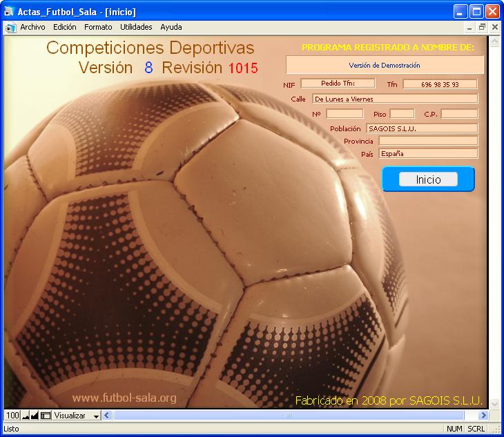Click the NIF field showing Pedido Tfn:
504x437 pixels.
[338, 84]
